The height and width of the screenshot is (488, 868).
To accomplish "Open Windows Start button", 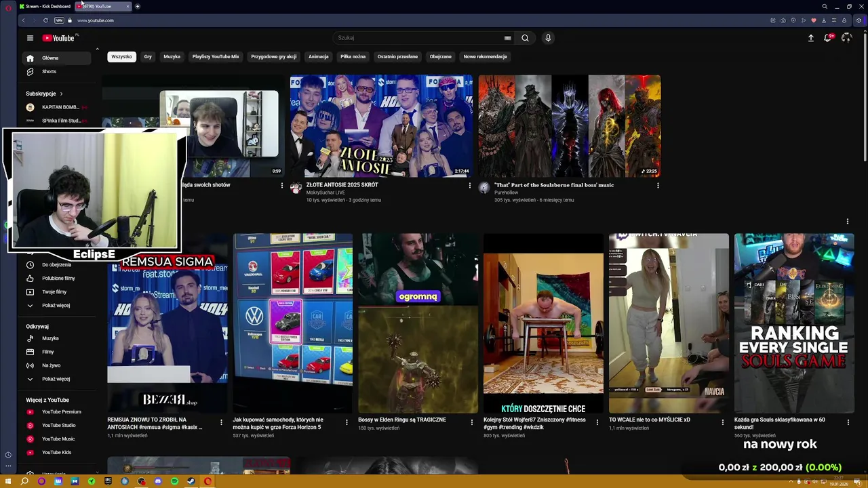I will coord(8,481).
